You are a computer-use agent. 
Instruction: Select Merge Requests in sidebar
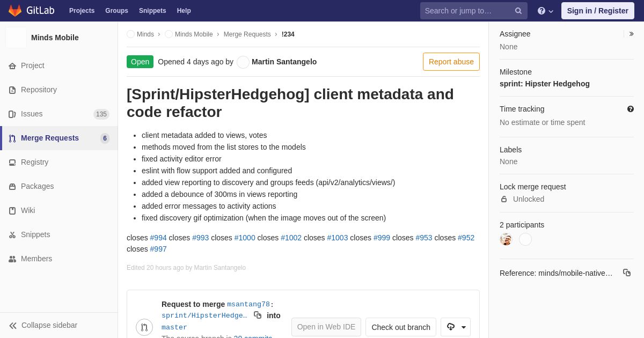(x=59, y=138)
